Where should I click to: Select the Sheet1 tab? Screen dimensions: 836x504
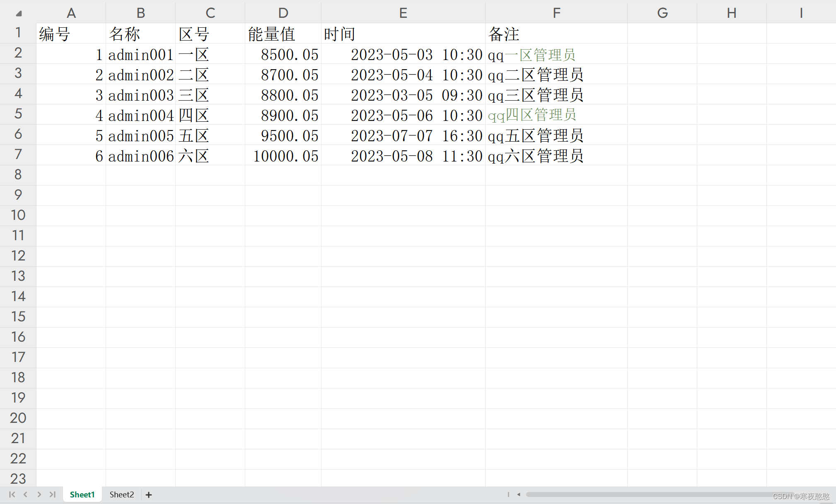point(82,494)
